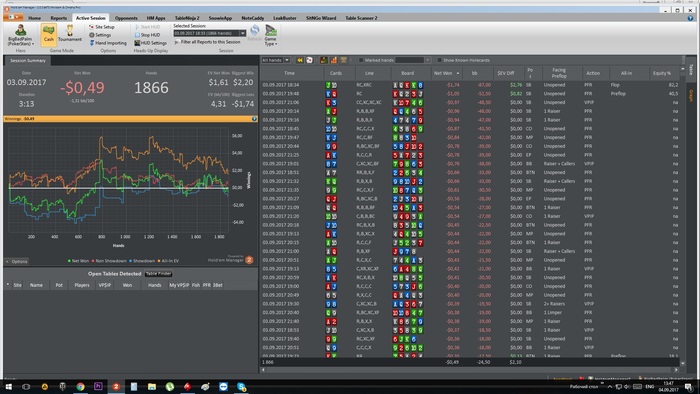Screen dimensions: 700x394
Task: Open Hand Importing
Action: click(108, 43)
